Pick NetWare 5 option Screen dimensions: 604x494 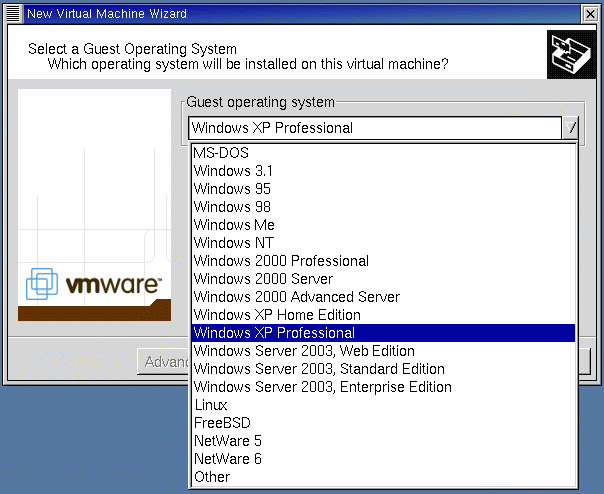[383, 441]
